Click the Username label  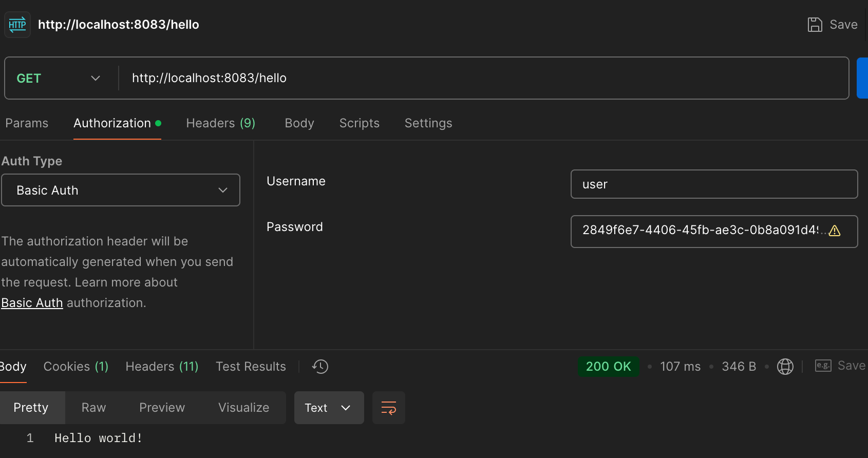point(296,181)
